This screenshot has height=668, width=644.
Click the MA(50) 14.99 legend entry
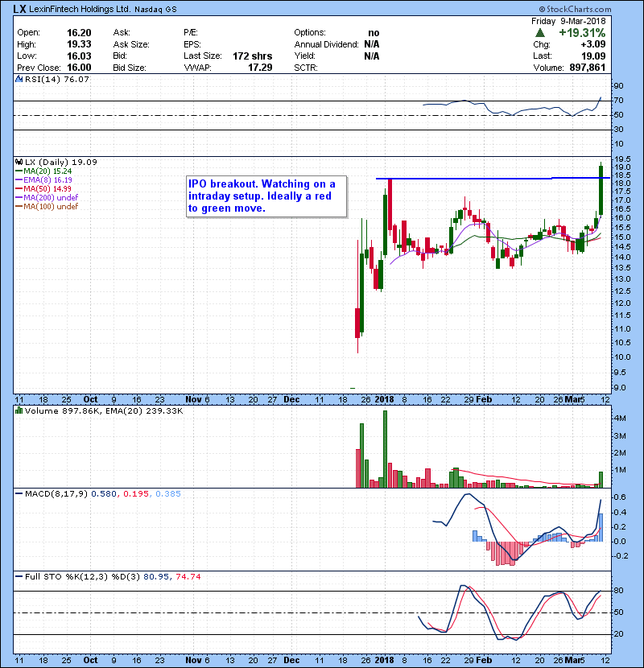point(43,188)
